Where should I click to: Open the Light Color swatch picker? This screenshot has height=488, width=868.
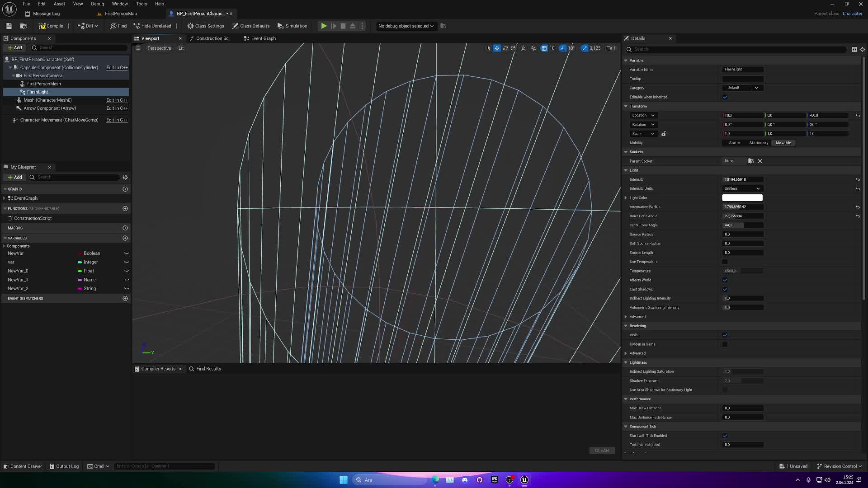point(742,197)
